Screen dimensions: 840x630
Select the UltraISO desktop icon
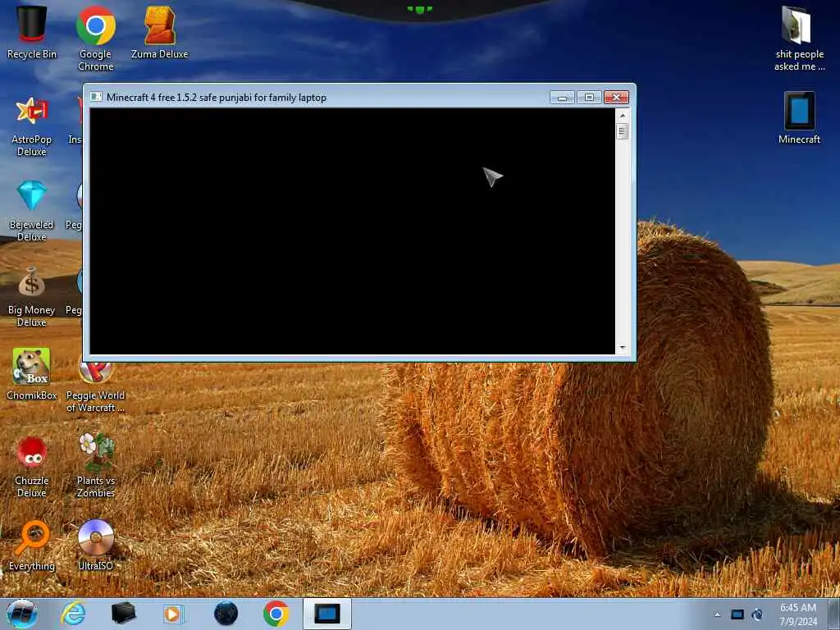95,545
